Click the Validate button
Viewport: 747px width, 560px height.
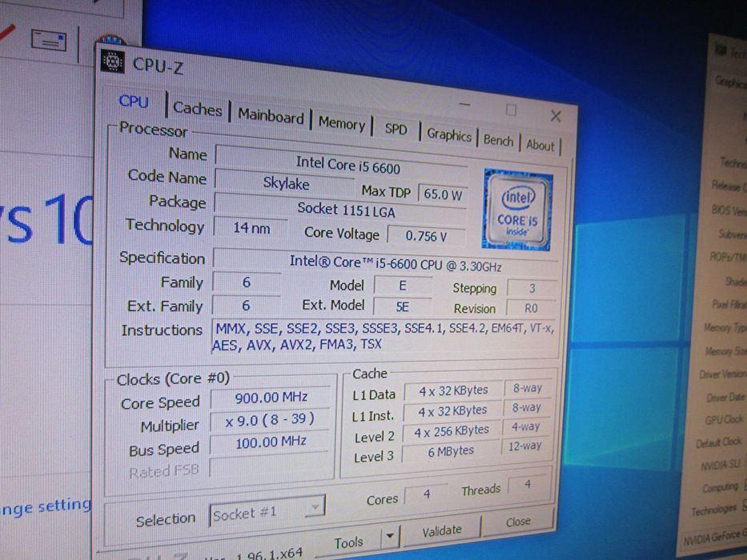pyautogui.click(x=442, y=530)
